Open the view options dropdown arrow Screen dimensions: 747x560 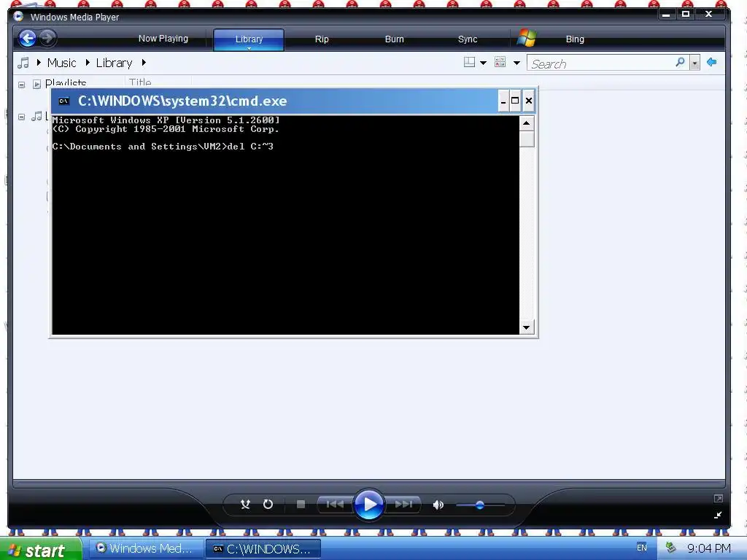pos(516,63)
